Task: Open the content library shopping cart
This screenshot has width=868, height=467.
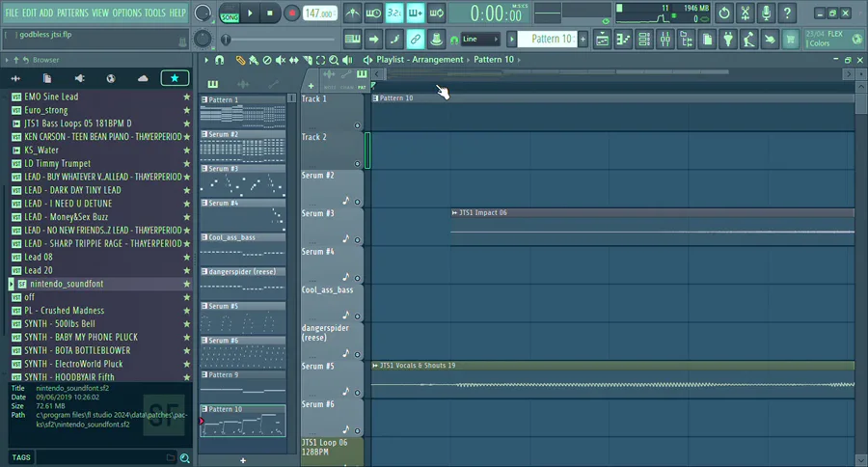Action: (791, 40)
